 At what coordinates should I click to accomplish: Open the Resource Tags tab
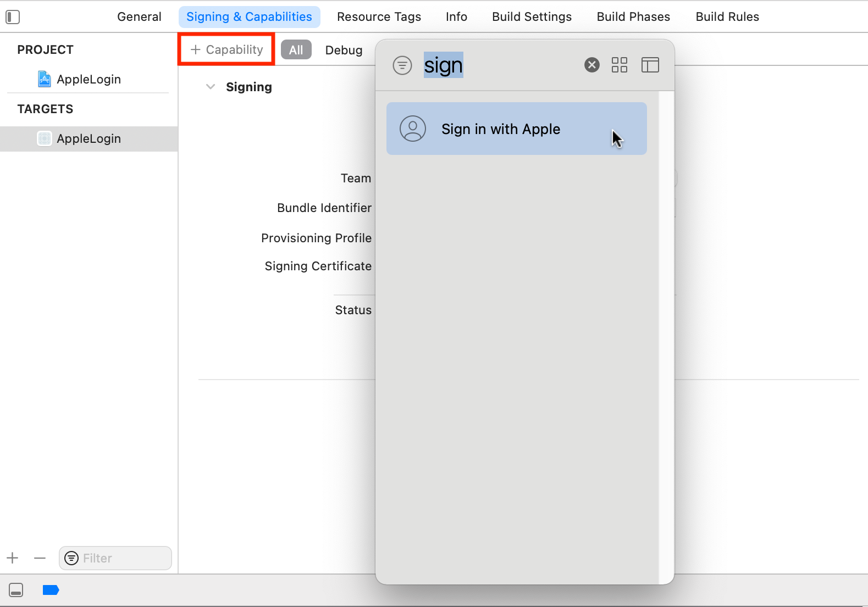pyautogui.click(x=379, y=17)
